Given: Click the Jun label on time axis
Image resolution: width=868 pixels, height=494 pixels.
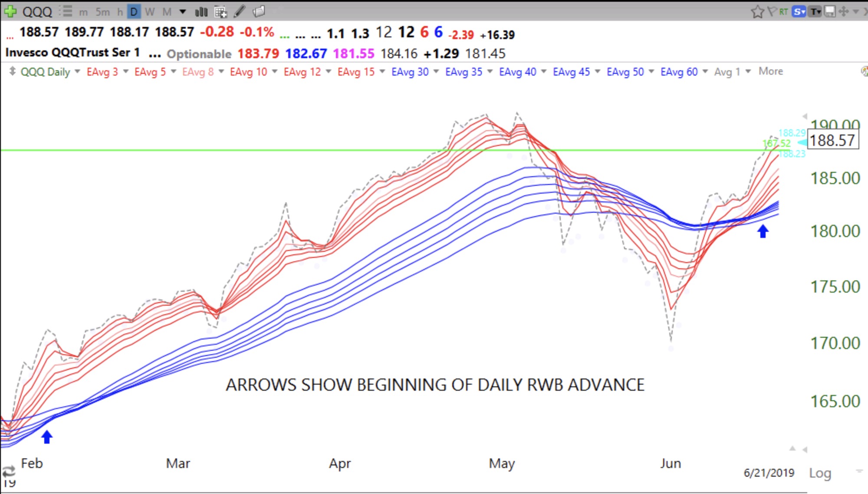Looking at the screenshot, I should [x=671, y=463].
